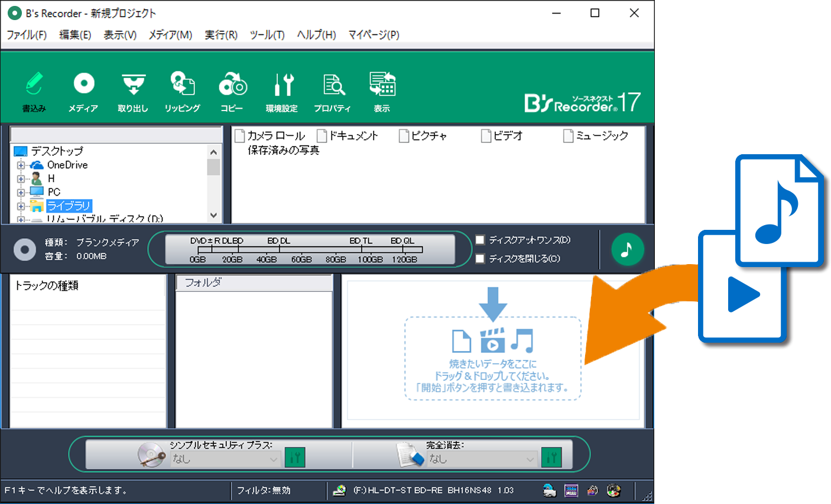Viewport: 831px width, 504px height.
Task: Expand the OneDrive tree node
Action: pyautogui.click(x=21, y=165)
